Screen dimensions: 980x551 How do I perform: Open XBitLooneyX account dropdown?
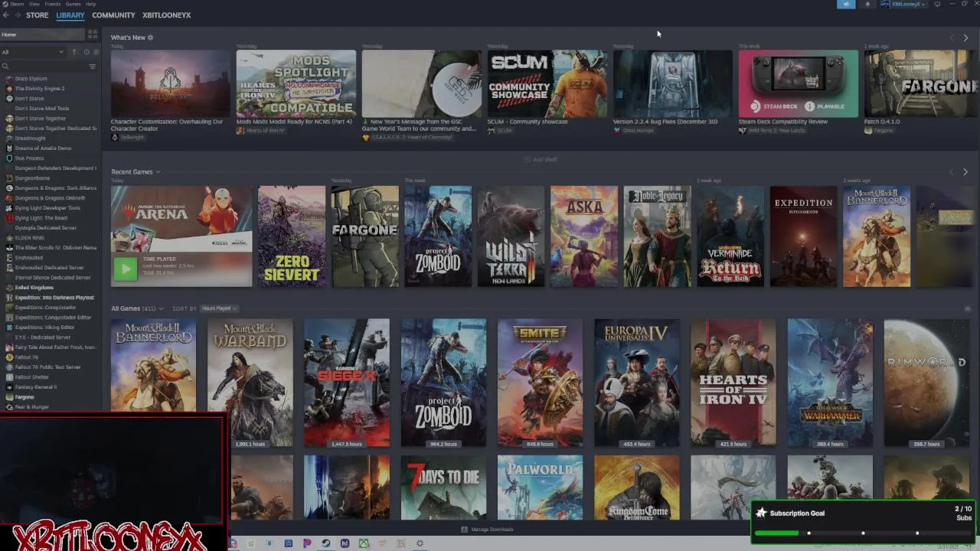pyautogui.click(x=903, y=4)
